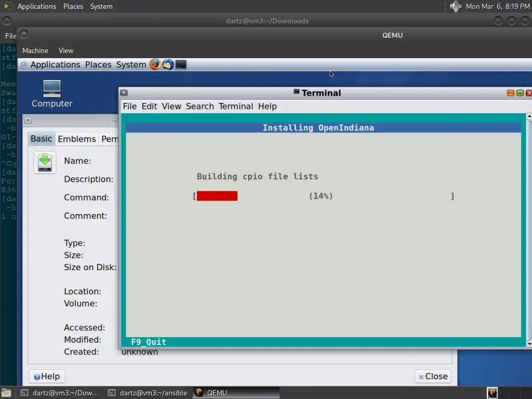Switch to dartz@vm3:~/ansible taskbar entry
532x399 pixels.
click(148, 393)
